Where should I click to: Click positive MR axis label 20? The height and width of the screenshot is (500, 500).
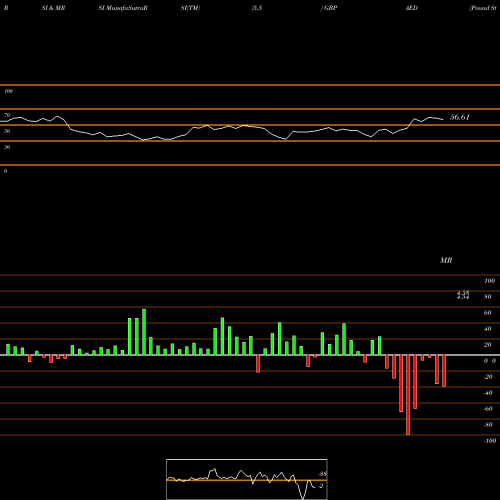click(488, 345)
